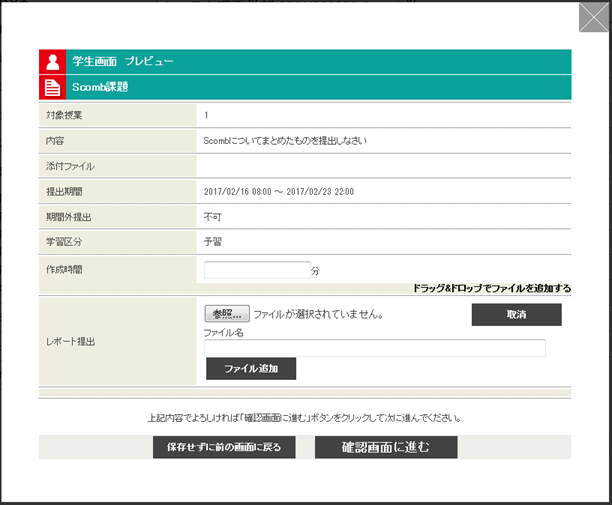Click the ファイル追加 button
The width and height of the screenshot is (612, 505).
coord(251,369)
